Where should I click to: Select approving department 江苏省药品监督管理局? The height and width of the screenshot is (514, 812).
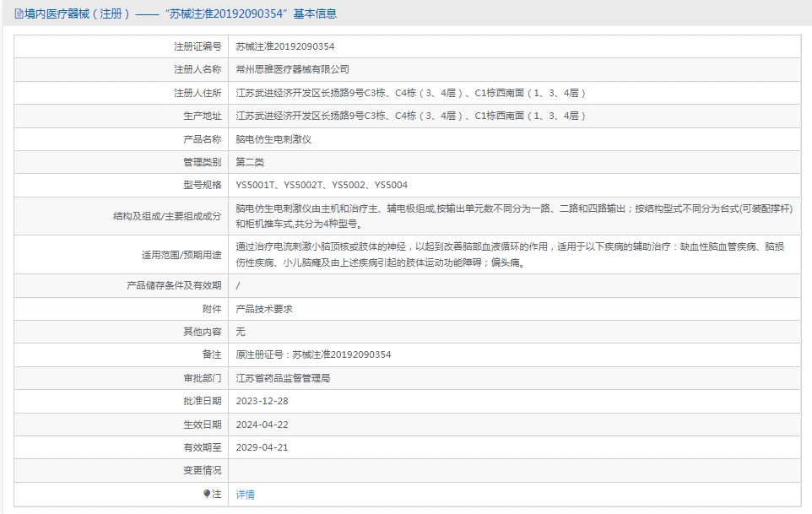click(283, 378)
